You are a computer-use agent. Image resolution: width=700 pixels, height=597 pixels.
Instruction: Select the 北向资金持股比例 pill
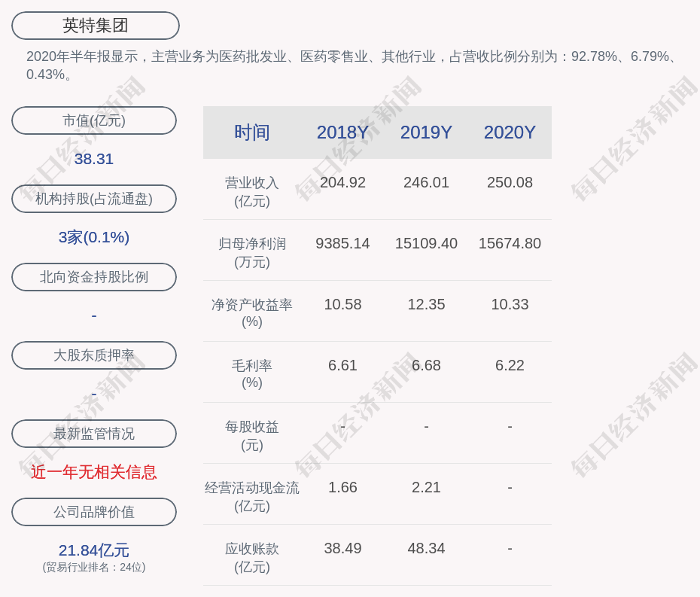click(x=94, y=277)
